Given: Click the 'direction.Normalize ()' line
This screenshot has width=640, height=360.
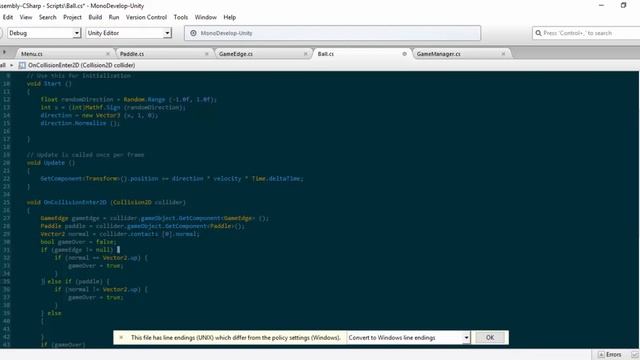Looking at the screenshot, I should coord(80,123).
